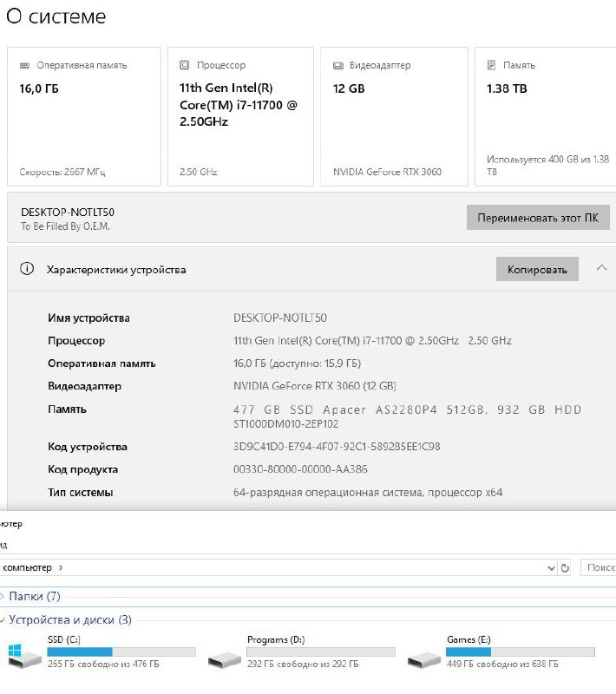616x694 pixels.
Task: Click the 16,0 ГБ (доступно: 15,9 ГБ) value
Action: click(297, 363)
